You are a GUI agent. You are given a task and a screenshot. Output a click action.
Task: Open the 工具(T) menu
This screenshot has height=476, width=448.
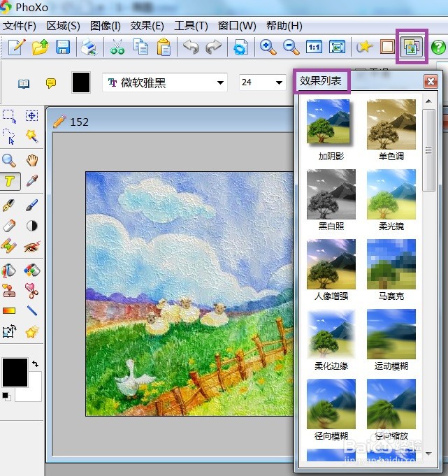[191, 26]
